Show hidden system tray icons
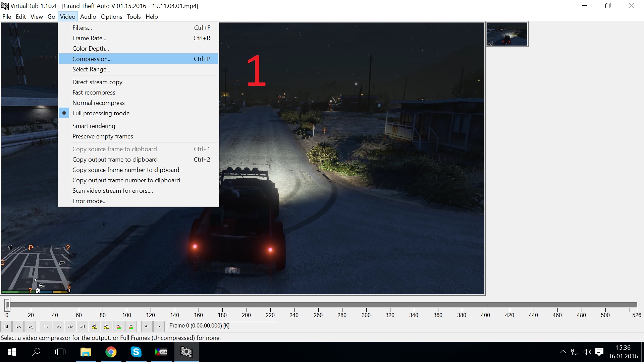 click(x=563, y=352)
